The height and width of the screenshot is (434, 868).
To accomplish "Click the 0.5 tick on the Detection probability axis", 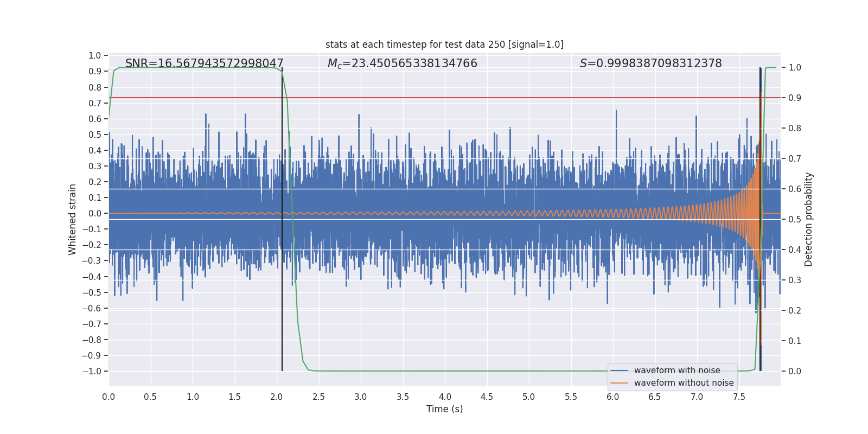I will click(x=795, y=219).
